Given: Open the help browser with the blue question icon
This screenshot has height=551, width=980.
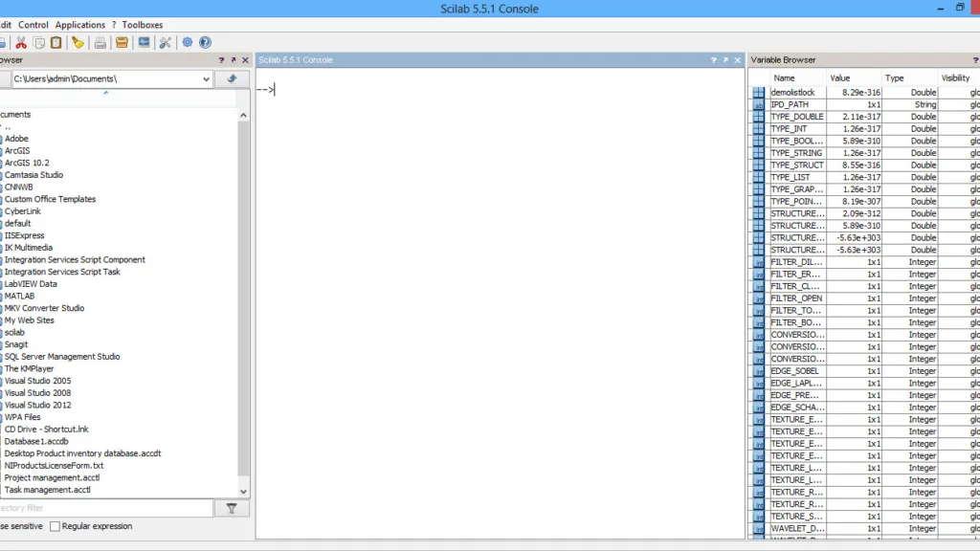Looking at the screenshot, I should 205,42.
